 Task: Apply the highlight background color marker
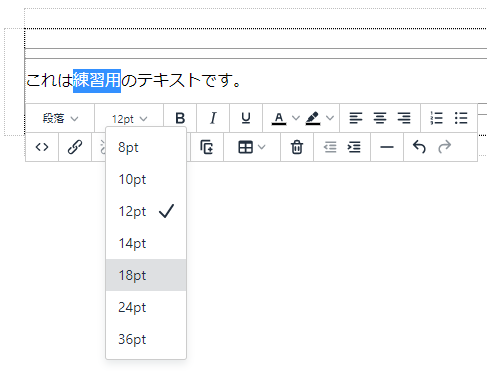click(313, 118)
